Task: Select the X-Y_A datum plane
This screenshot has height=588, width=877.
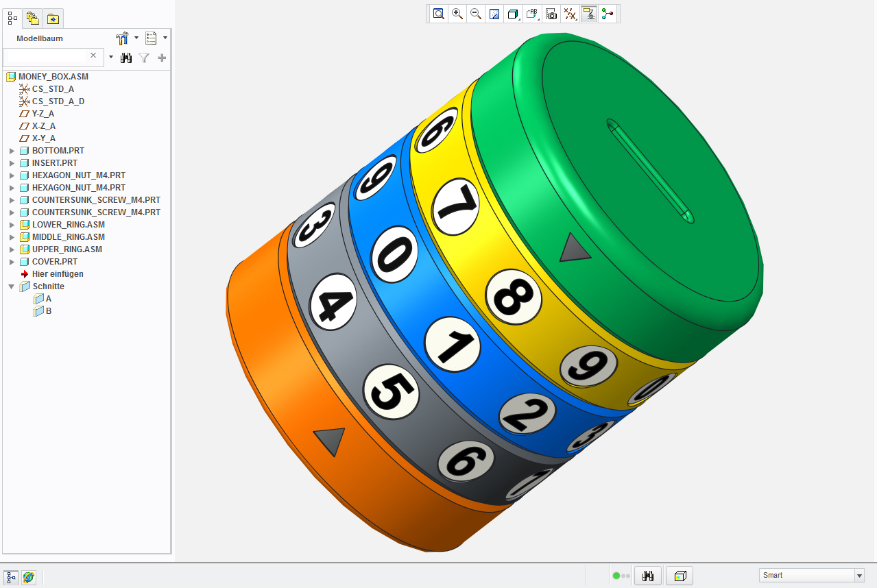Action: point(44,138)
